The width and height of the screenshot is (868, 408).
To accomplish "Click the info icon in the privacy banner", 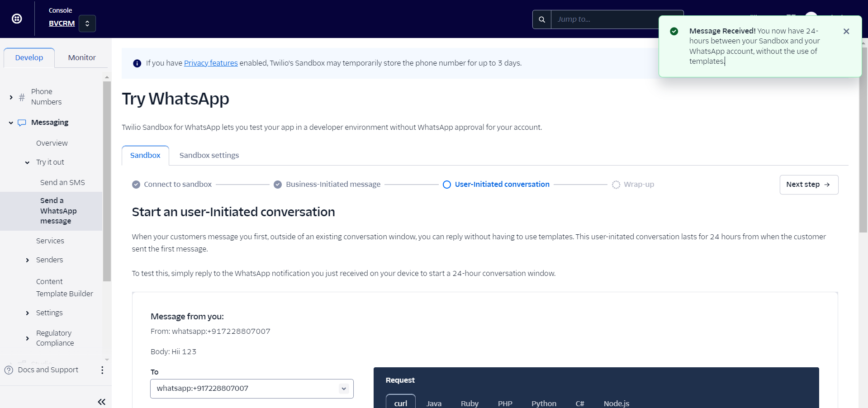I will click(x=137, y=63).
